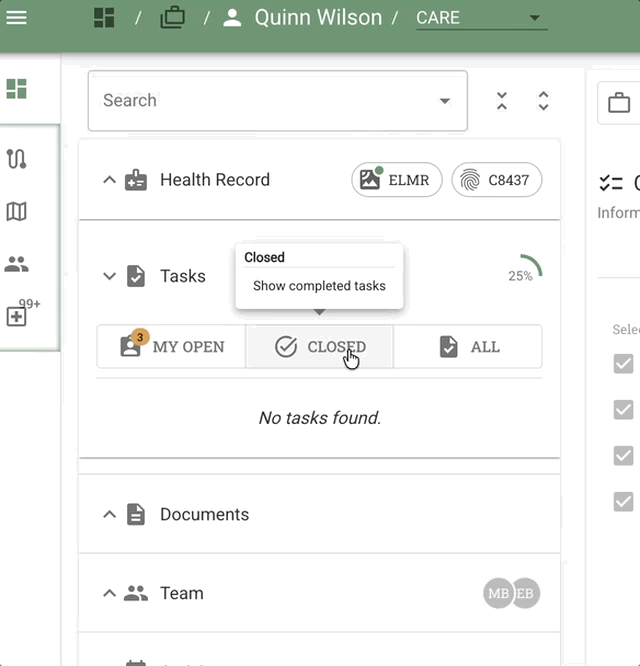Expand all sections icon

[543, 101]
